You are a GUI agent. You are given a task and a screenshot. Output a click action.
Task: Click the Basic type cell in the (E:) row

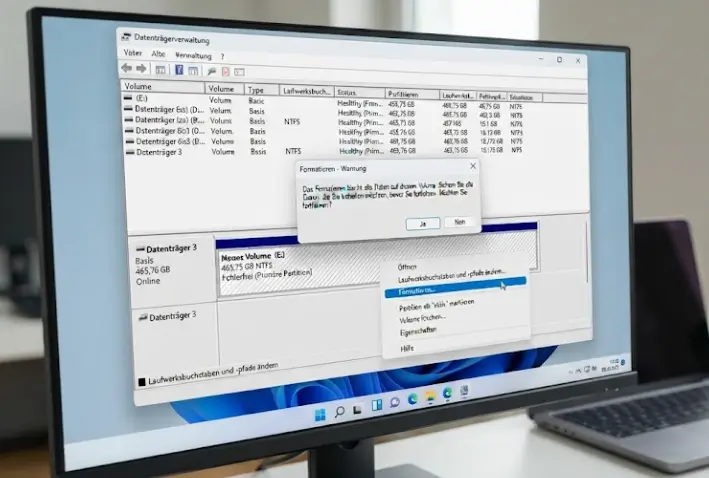(x=256, y=100)
